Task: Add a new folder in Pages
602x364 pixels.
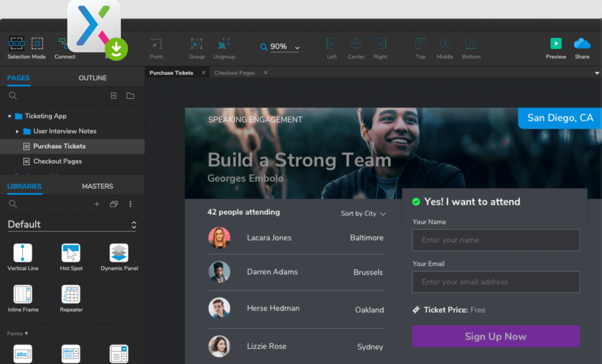Action: pyautogui.click(x=131, y=96)
